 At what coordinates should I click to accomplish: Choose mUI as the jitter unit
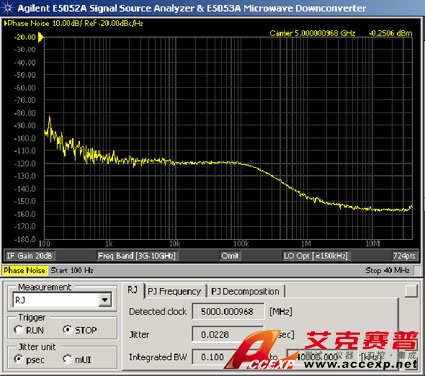[67, 359]
